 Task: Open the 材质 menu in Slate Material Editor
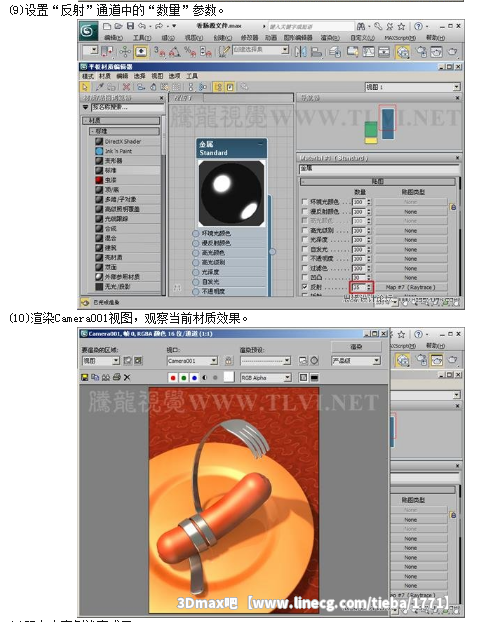click(x=105, y=76)
